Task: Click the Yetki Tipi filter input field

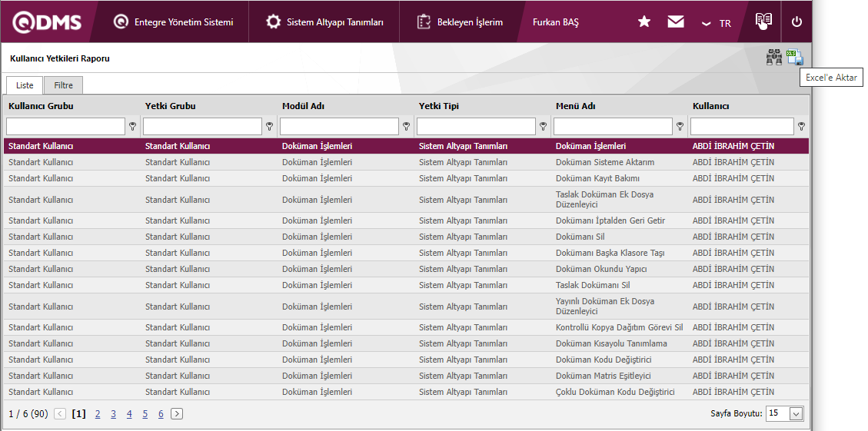Action: (476, 126)
